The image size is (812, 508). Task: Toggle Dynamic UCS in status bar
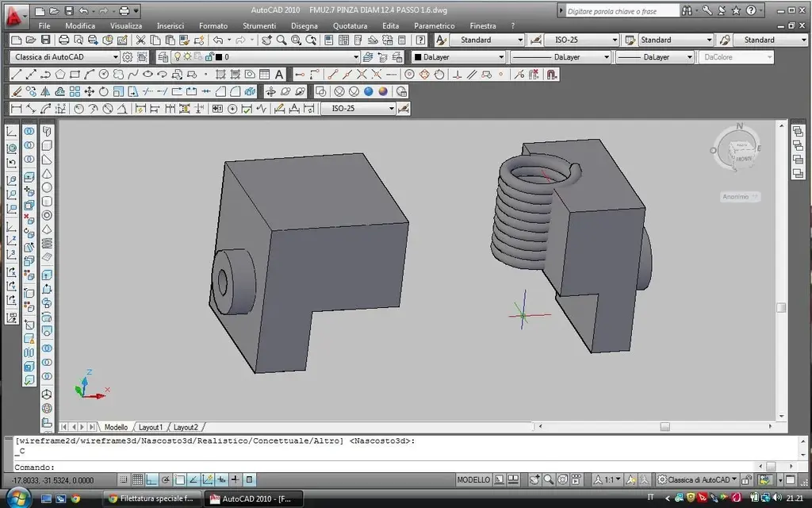click(x=208, y=479)
